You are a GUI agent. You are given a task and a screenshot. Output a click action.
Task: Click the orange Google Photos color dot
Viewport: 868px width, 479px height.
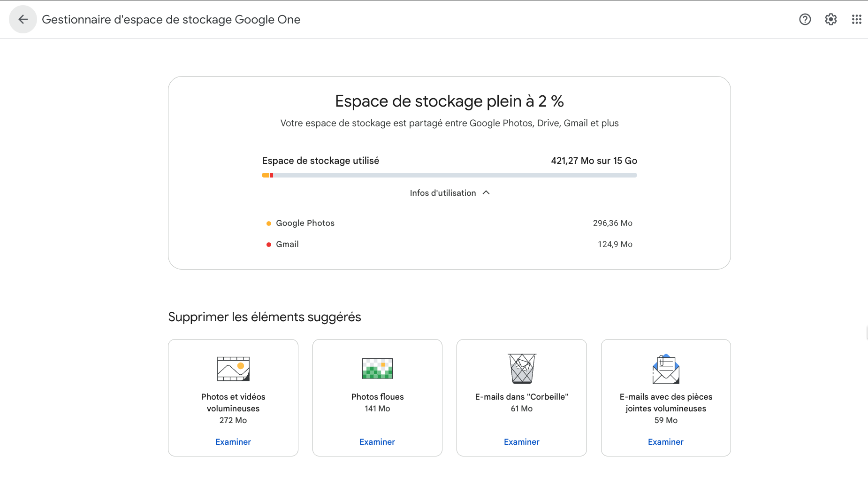pyautogui.click(x=269, y=224)
